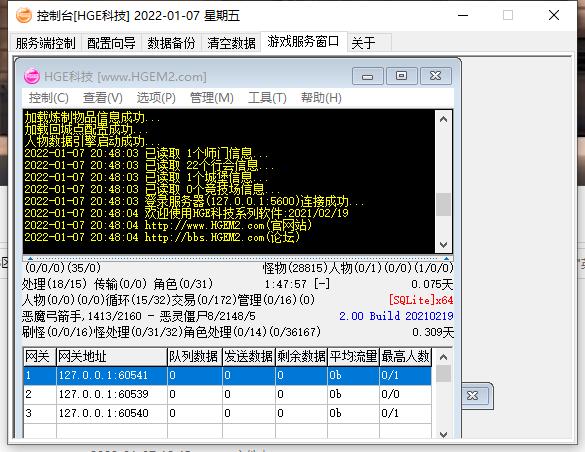Open the 工具(T) menu
Screen dimensions: 585x452
point(267,98)
